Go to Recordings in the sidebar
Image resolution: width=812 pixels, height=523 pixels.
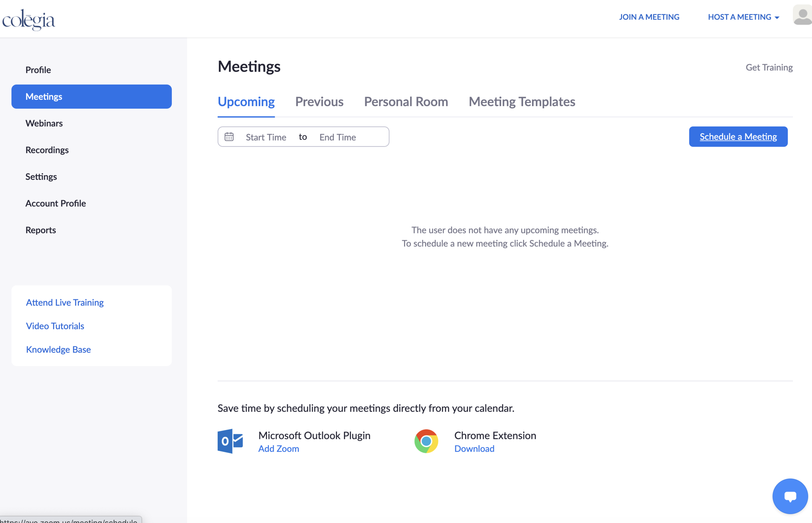[x=47, y=150]
